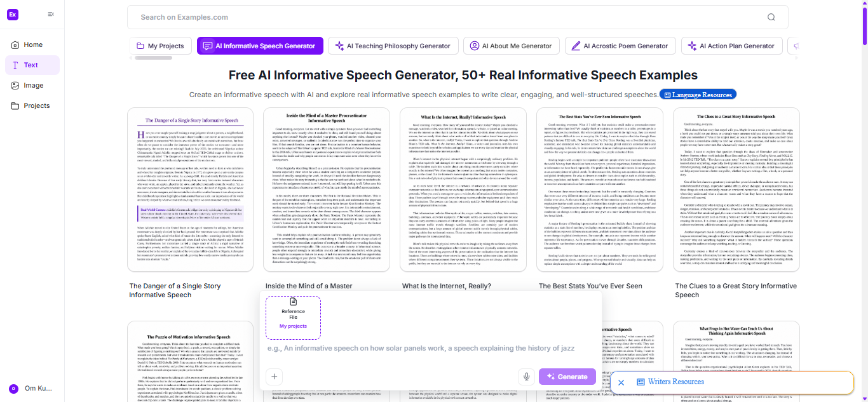Open The Puzzle of Motivation thumbnail
Screen dimensions: 868x402
tap(191, 361)
